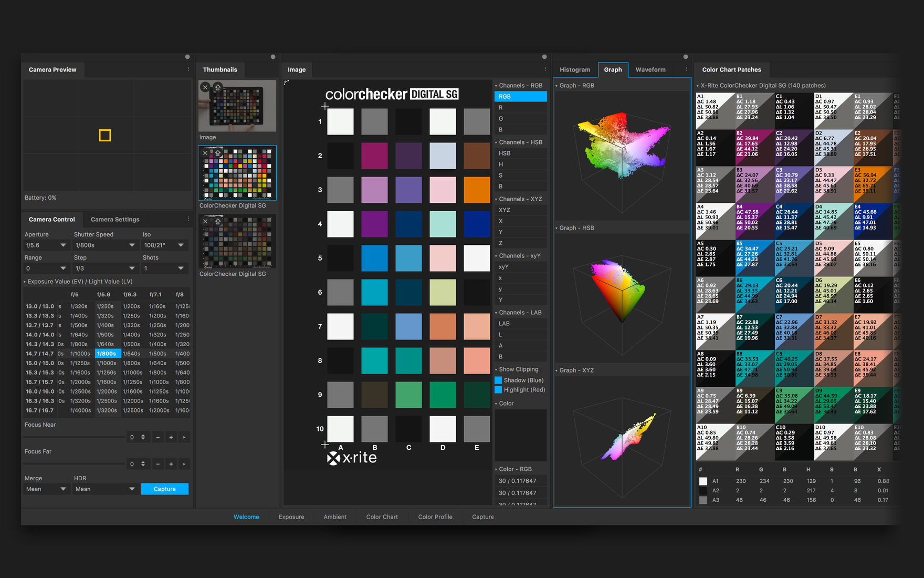Open the bottom Capture workspace tab
Screen dimensions: 924x578
[483, 517]
